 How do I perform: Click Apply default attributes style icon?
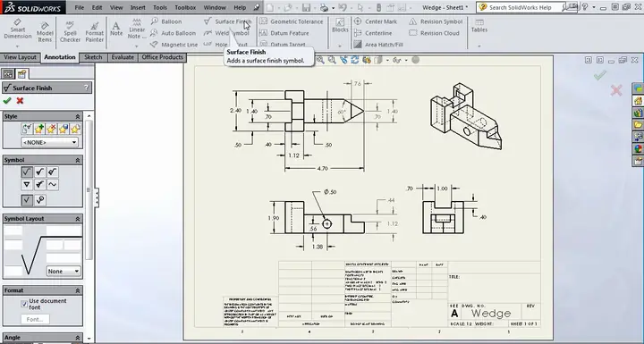pyautogui.click(x=27, y=130)
